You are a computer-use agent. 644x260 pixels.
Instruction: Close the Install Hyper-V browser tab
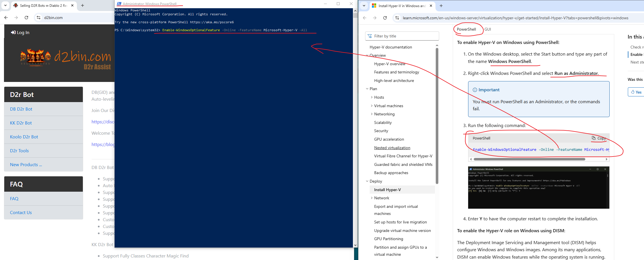pyautogui.click(x=431, y=6)
